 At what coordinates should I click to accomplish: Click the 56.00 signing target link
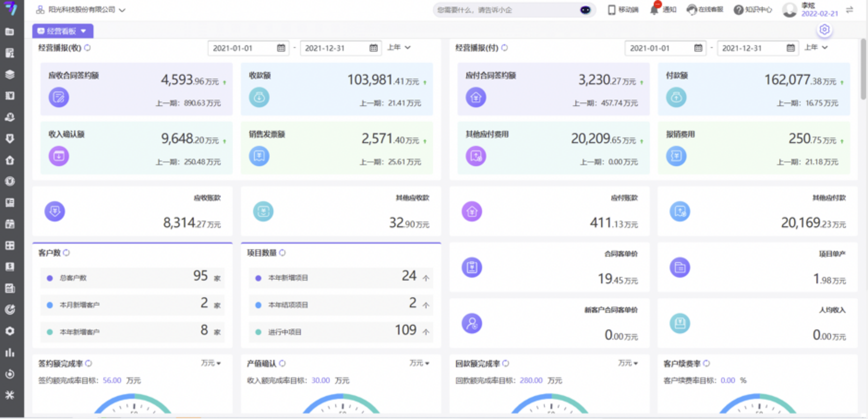(112, 380)
